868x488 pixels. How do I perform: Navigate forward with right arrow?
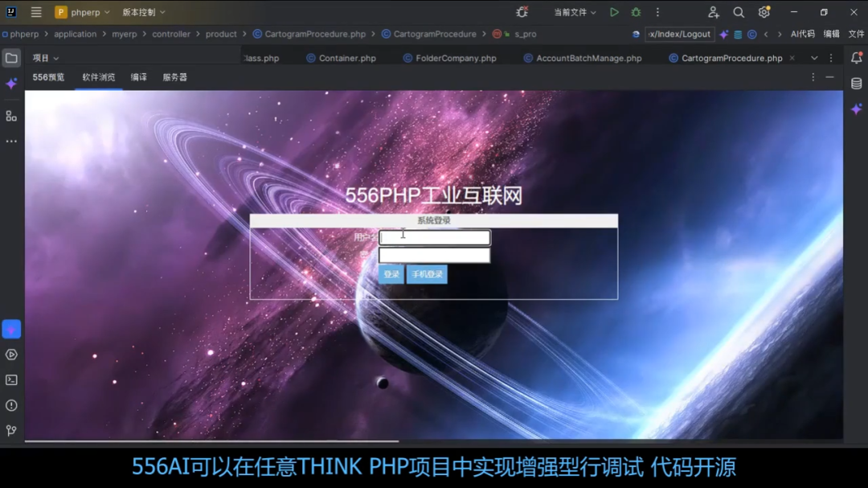click(x=780, y=35)
